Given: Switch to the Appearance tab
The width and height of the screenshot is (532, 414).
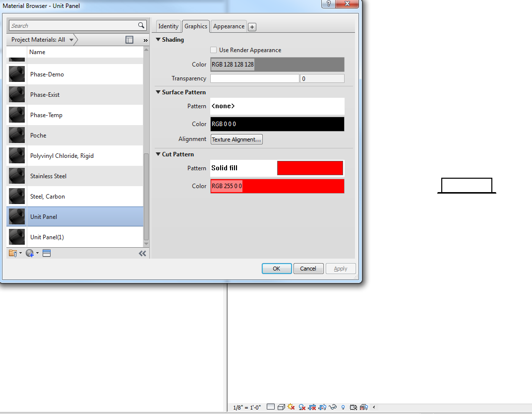Looking at the screenshot, I should 229,26.
